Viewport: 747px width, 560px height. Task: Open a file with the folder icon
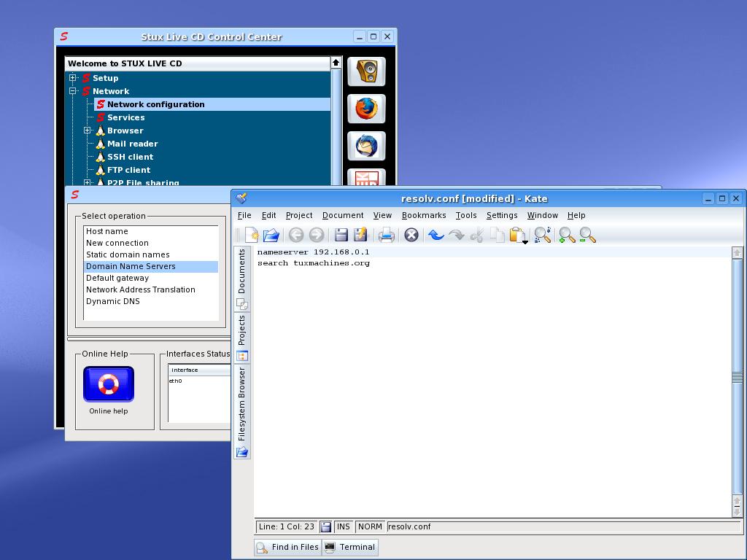[271, 235]
